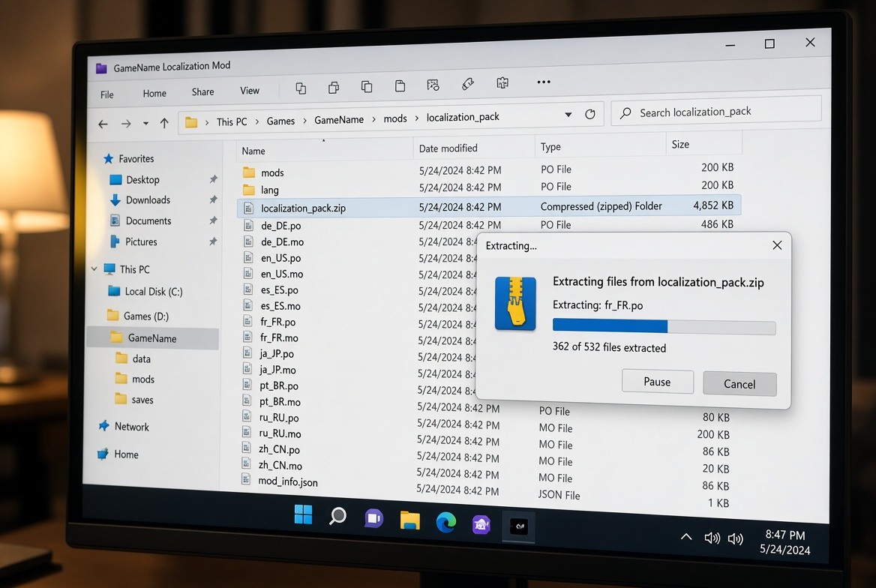
Task: Refresh the localization_pack folder view
Action: 590,114
